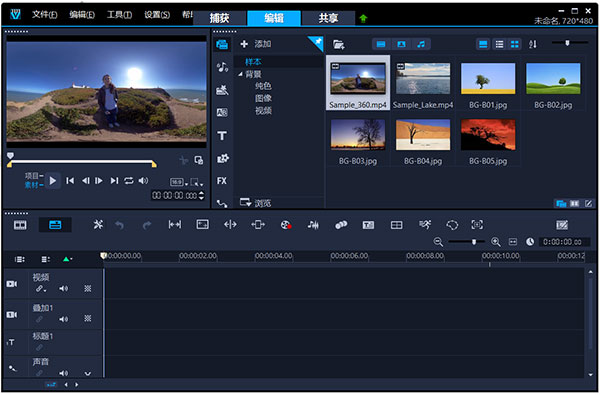Select the 纯色 library entry
This screenshot has width=600, height=395.
[263, 86]
